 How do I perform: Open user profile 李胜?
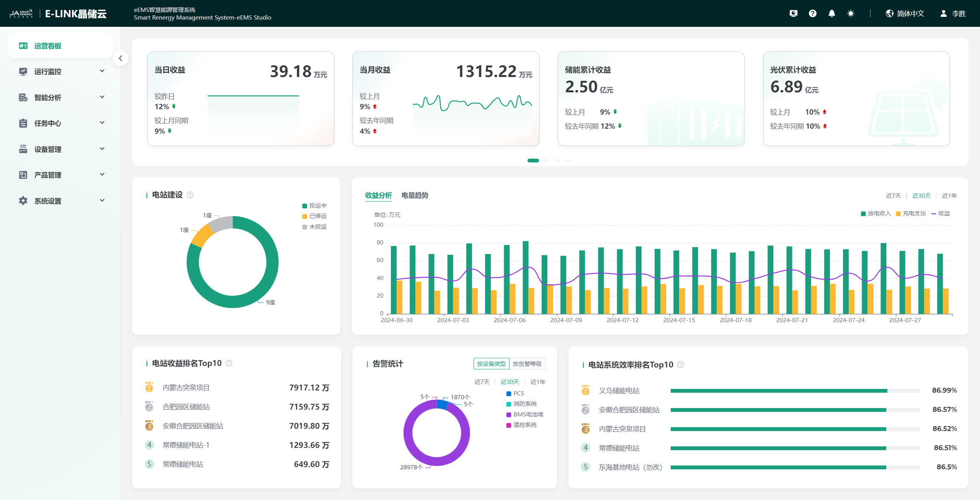pos(953,14)
